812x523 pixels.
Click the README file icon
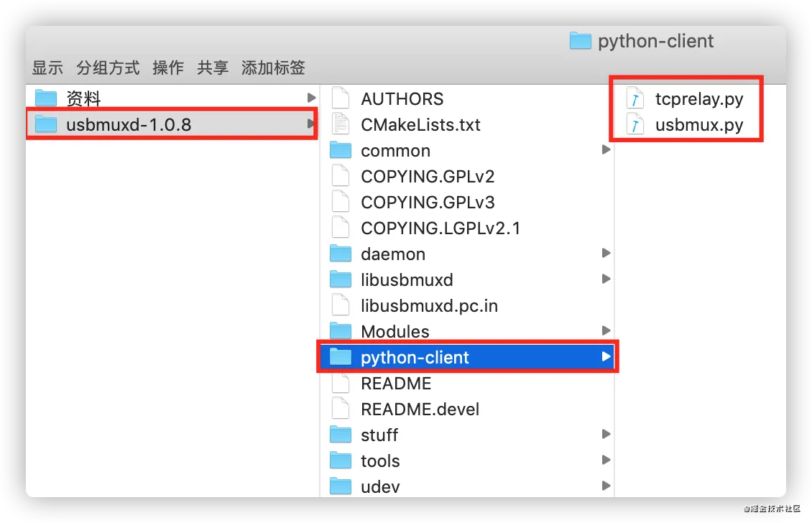340,383
